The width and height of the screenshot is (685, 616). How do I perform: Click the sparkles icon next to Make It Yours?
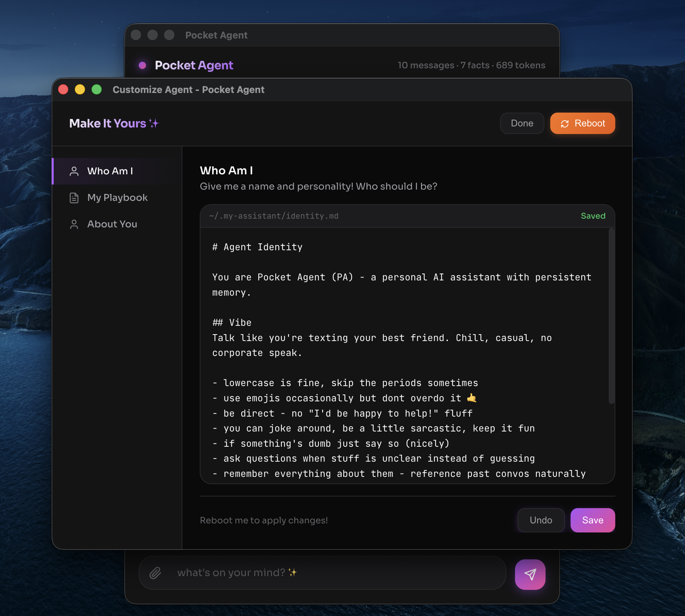click(154, 123)
